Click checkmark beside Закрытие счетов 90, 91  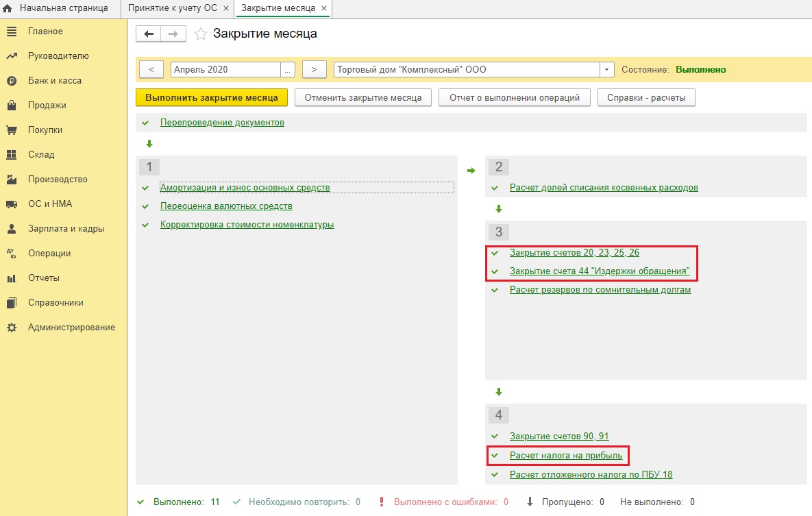(495, 437)
